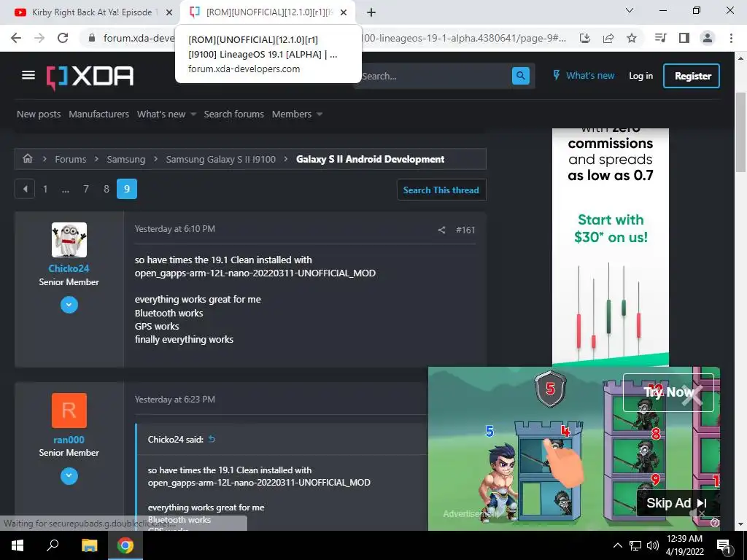Click the home icon in breadcrumb
The image size is (747, 560).
pos(28,158)
